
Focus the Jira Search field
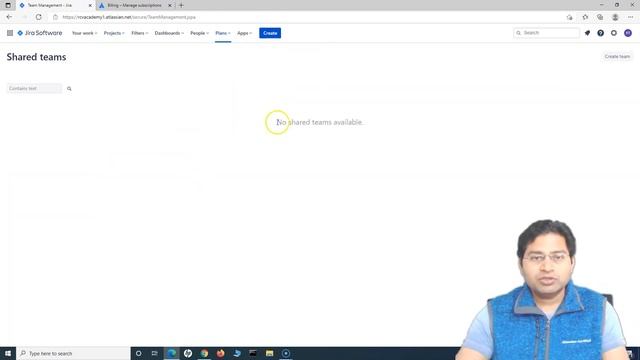(547, 33)
